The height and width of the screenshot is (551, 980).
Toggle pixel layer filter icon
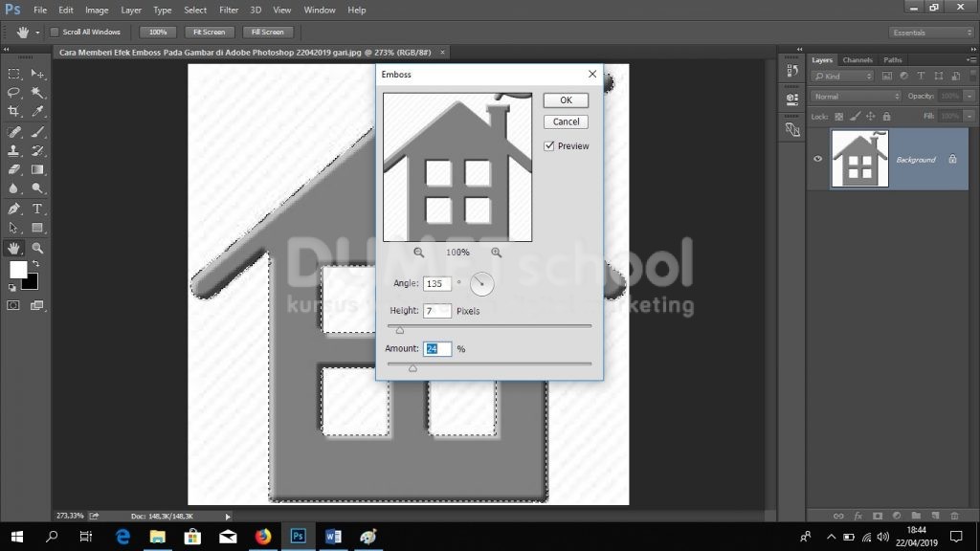tap(887, 77)
